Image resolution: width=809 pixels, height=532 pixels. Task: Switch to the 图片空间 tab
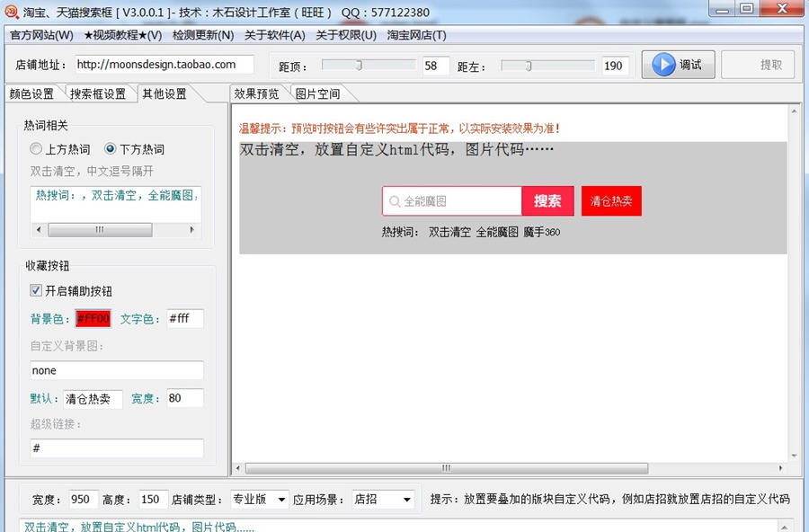pyautogui.click(x=318, y=94)
